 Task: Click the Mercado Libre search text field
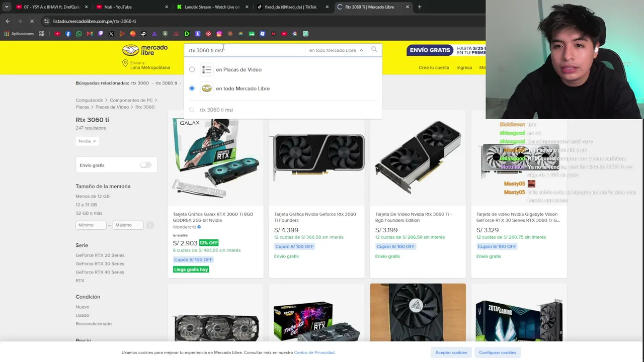pyautogui.click(x=246, y=50)
